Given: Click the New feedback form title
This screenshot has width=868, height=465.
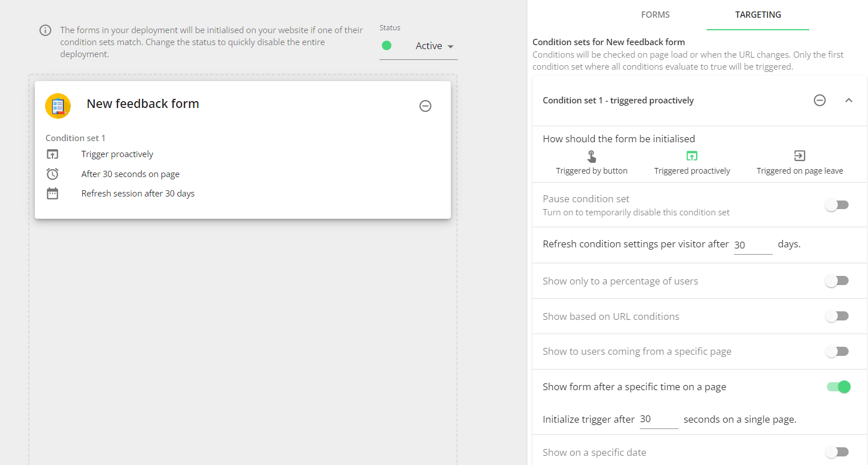Looking at the screenshot, I should click(x=143, y=103).
